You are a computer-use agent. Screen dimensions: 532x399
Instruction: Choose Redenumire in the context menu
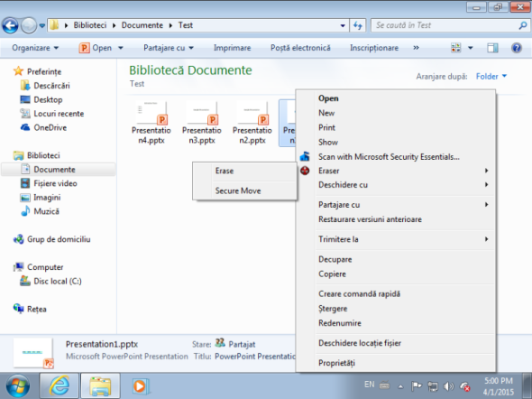pyautogui.click(x=396, y=323)
